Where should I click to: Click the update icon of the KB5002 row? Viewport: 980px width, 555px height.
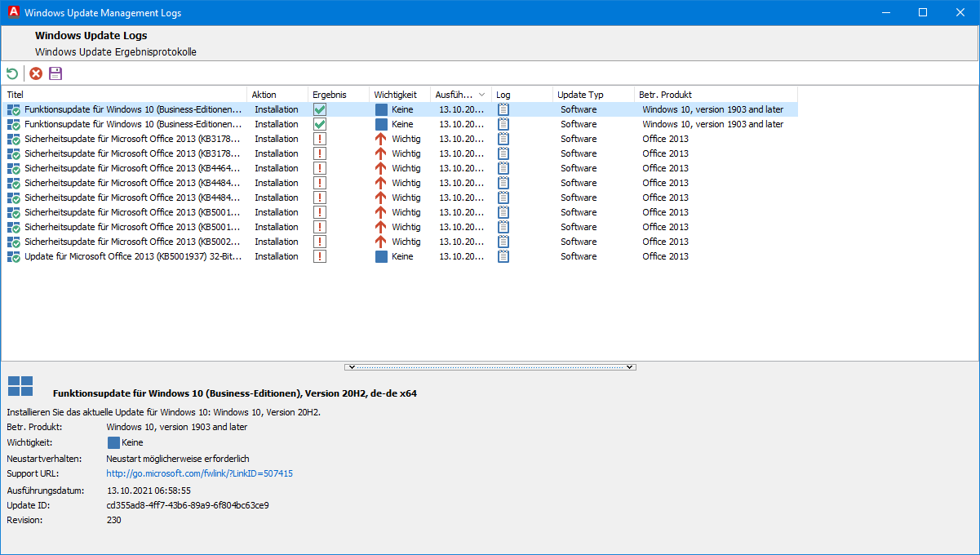pyautogui.click(x=14, y=242)
